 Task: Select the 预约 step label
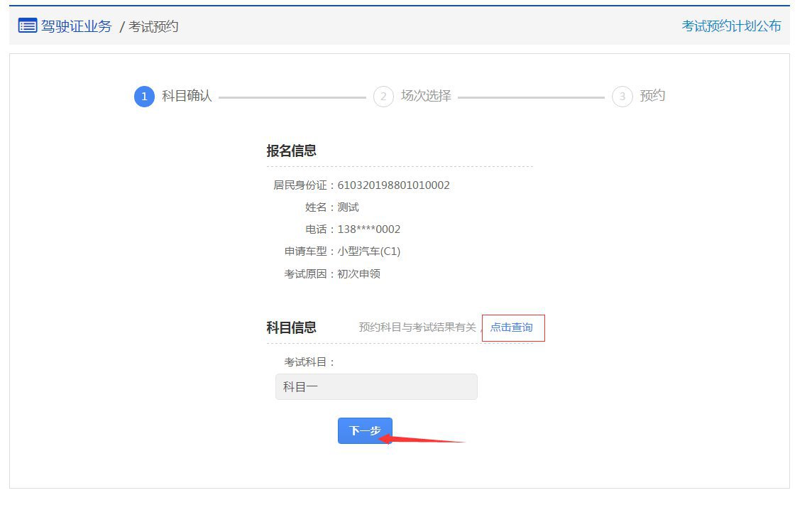click(x=652, y=96)
